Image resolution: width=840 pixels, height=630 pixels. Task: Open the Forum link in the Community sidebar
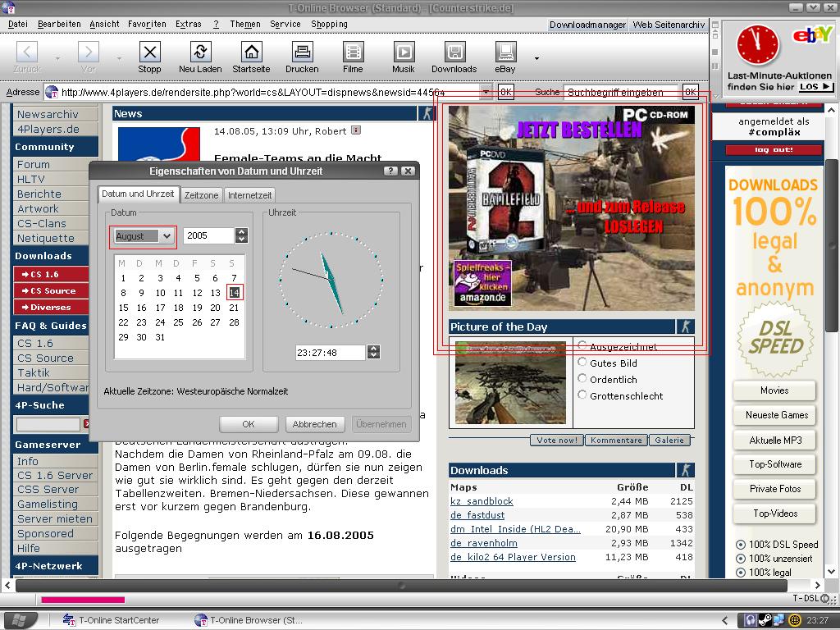pyautogui.click(x=33, y=164)
